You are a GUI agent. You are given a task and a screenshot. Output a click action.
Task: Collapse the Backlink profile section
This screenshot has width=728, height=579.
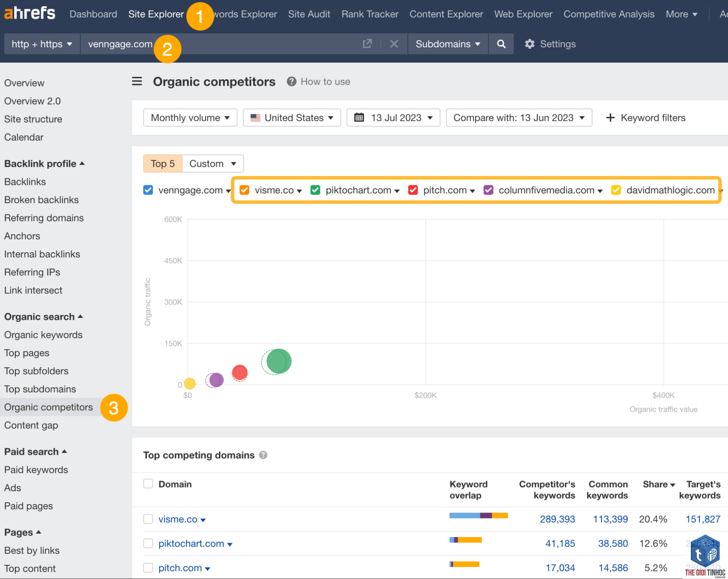44,164
